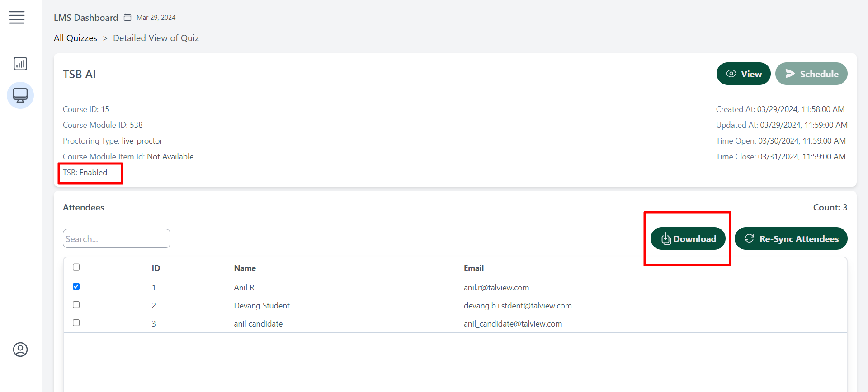This screenshot has height=392, width=868.
Task: Click the Detailed View of Quiz breadcrumb
Action: [156, 38]
